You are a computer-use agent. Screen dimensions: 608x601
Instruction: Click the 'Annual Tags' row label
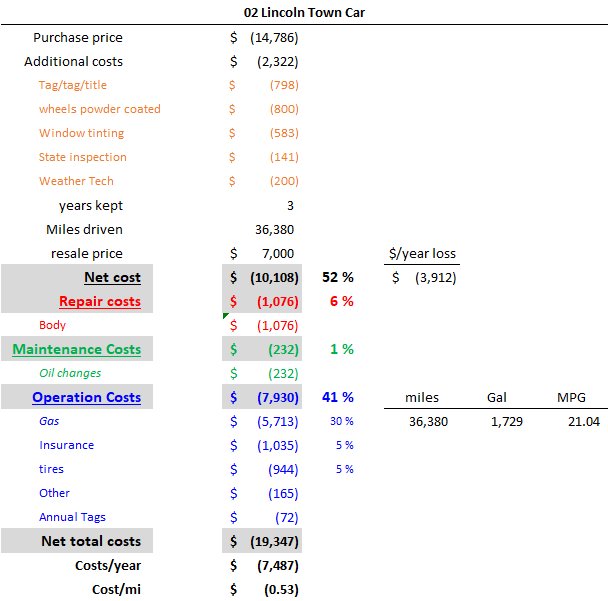(x=72, y=517)
